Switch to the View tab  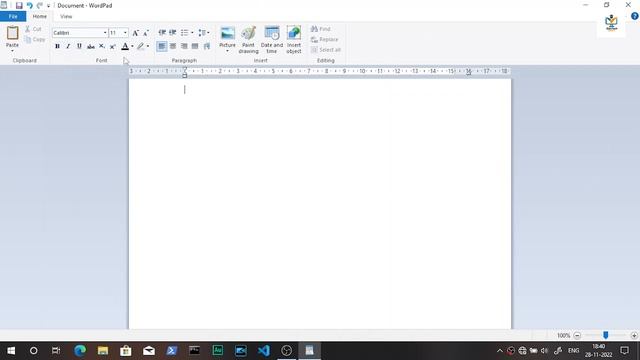point(66,16)
